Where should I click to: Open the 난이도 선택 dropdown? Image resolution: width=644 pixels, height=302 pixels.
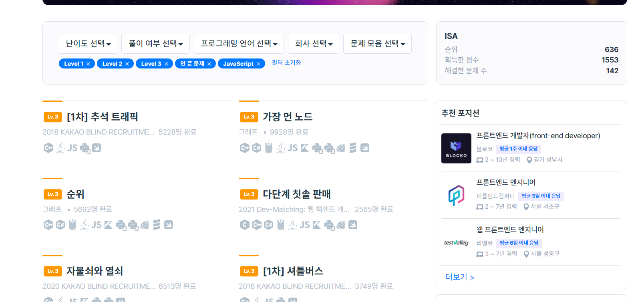click(88, 44)
